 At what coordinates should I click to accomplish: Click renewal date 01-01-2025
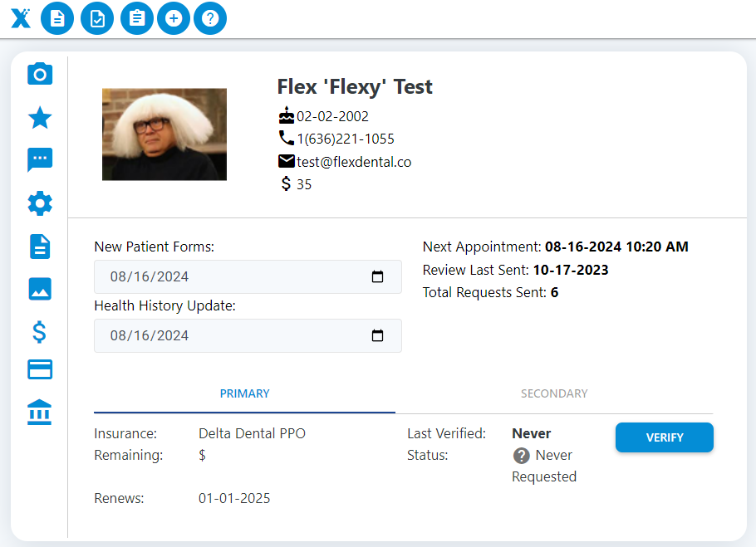[234, 498]
